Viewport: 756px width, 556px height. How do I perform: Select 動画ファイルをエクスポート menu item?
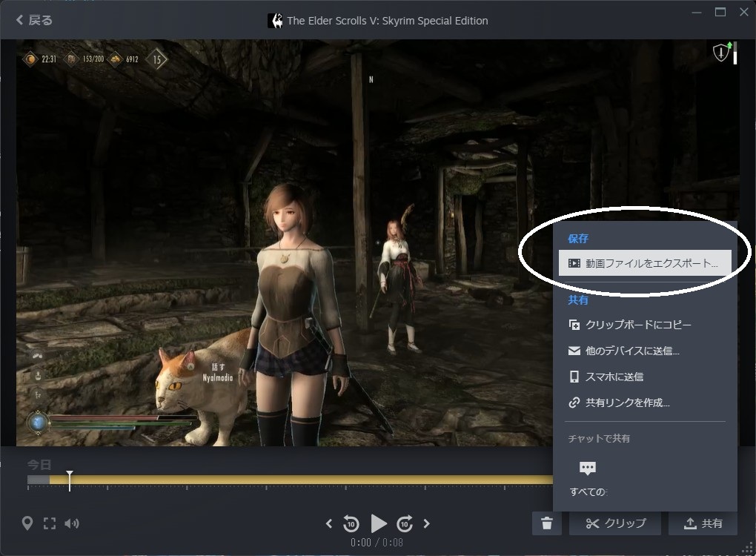click(x=645, y=263)
